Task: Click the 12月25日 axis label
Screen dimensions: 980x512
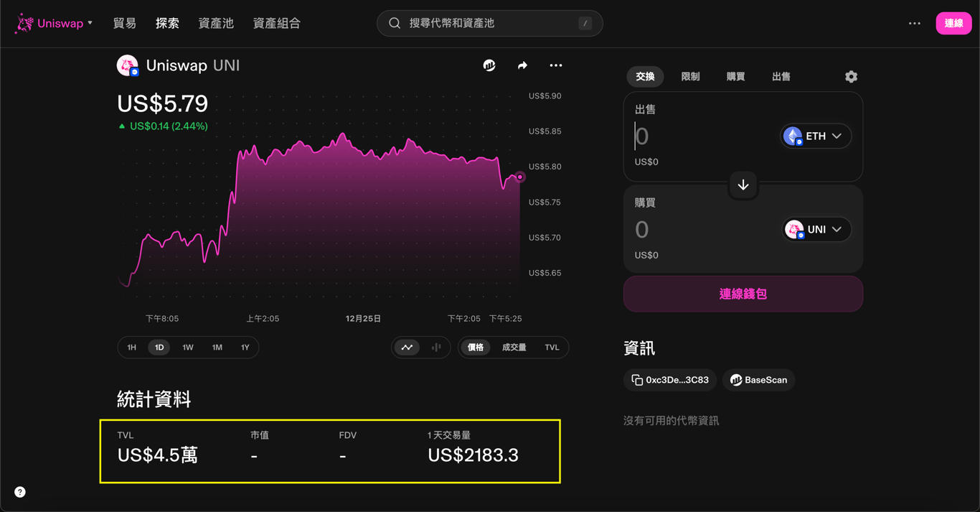Action: tap(363, 318)
